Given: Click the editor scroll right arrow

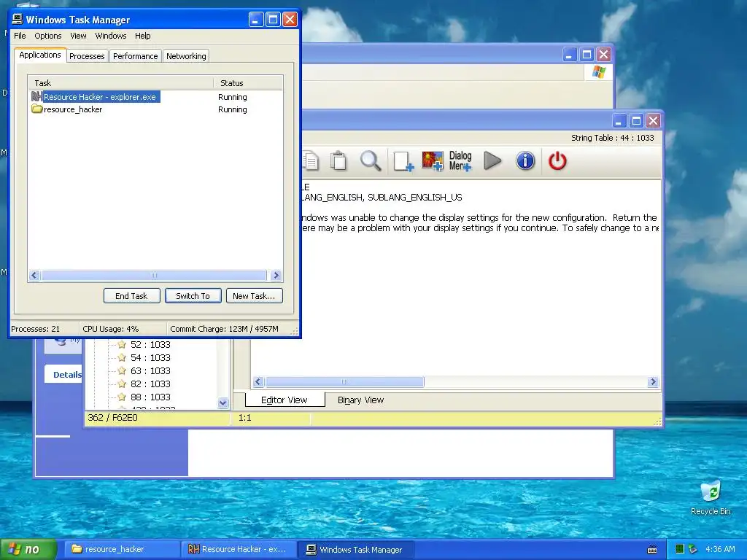Looking at the screenshot, I should (x=653, y=382).
